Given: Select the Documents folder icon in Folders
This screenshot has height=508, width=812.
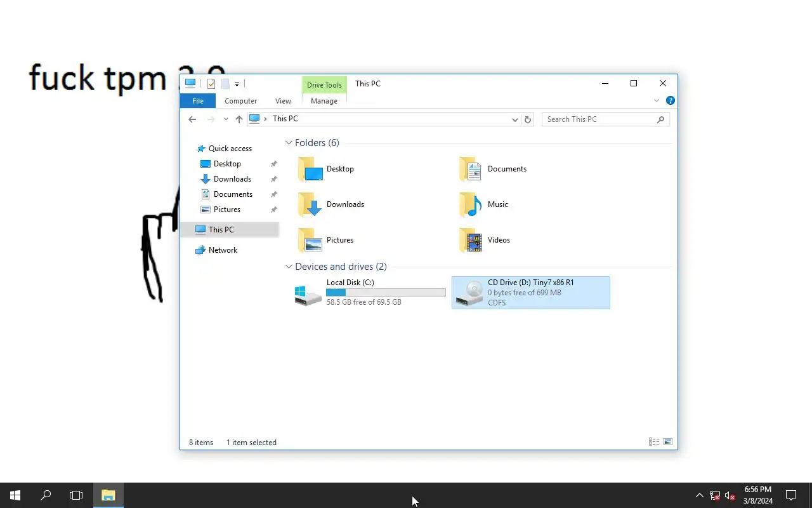Looking at the screenshot, I should pyautogui.click(x=471, y=169).
